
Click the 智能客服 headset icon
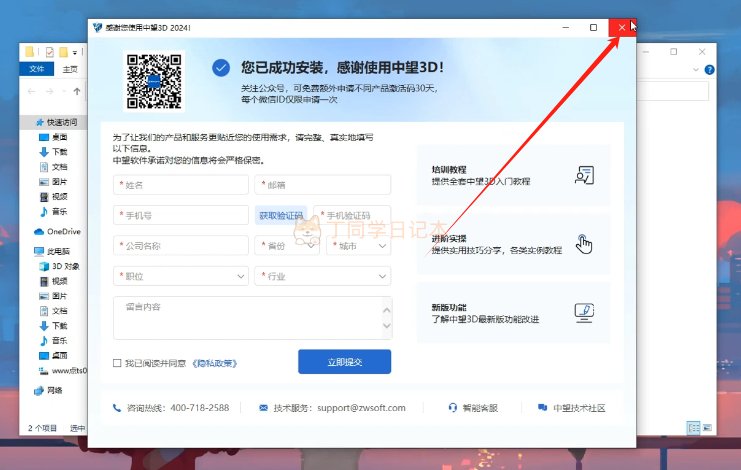coord(453,408)
